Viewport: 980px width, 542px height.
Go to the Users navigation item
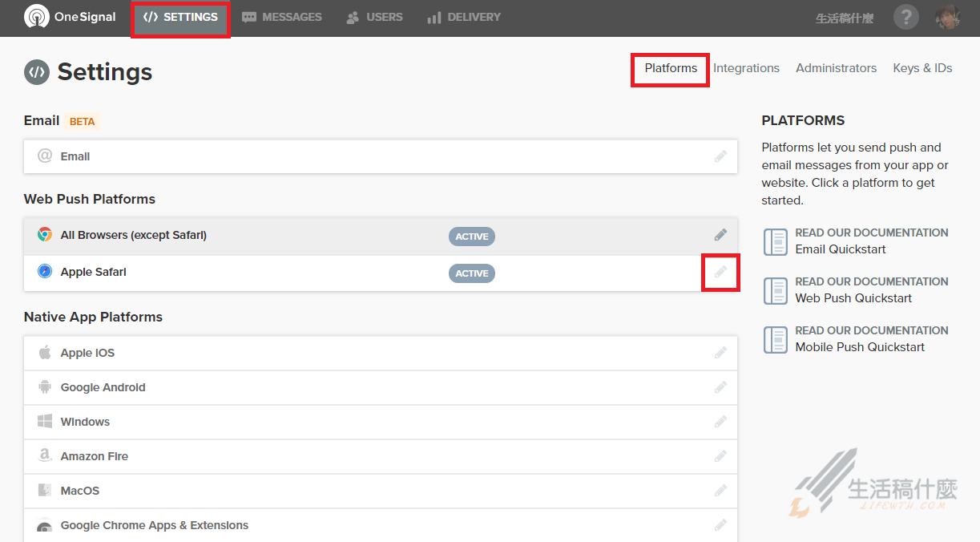374,17
